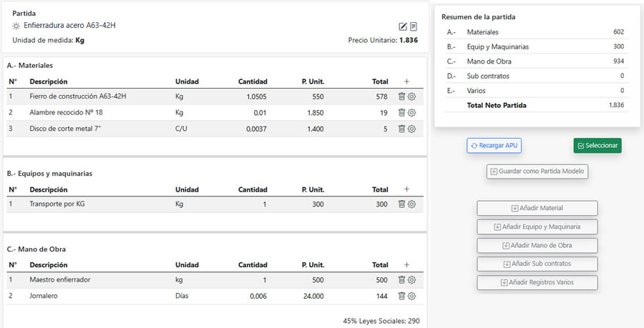
Task: Click Añadir Equipo y Maquinaria button
Action: tap(537, 227)
